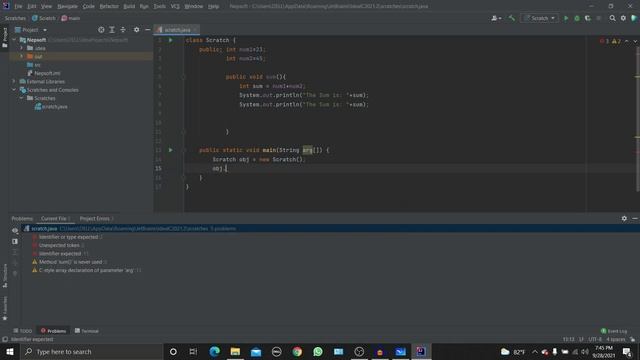This screenshot has width=640, height=360.
Task: Run with coverage from the main toolbar
Action: [588, 18]
